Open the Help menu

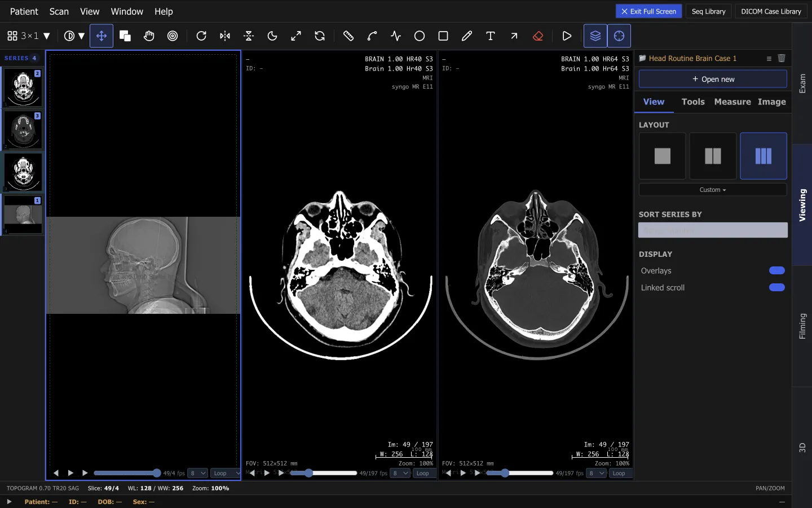pyautogui.click(x=164, y=11)
